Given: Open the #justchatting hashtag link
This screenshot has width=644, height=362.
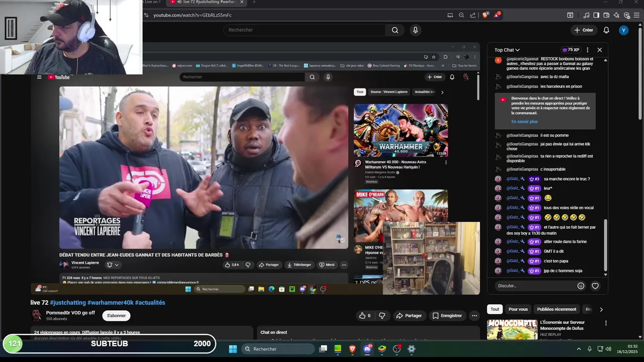Looking at the screenshot, I should (68, 303).
